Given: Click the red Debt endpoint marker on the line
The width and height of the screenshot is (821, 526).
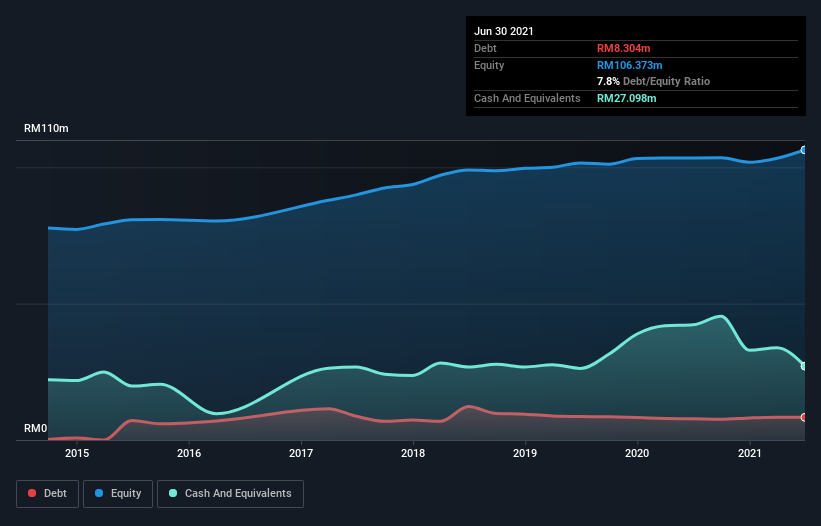Looking at the screenshot, I should 804,417.
